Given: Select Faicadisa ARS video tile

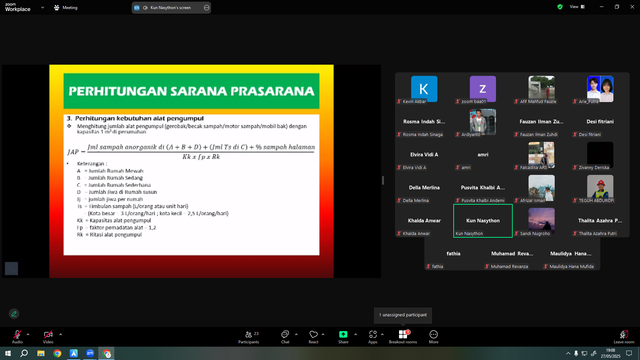Looking at the screenshot, I should (542, 155).
